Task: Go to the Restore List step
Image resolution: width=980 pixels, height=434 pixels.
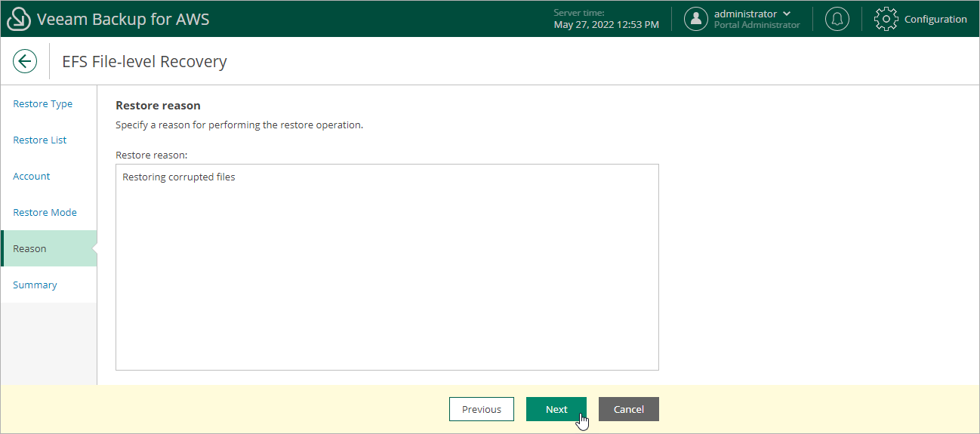Action: coord(40,140)
